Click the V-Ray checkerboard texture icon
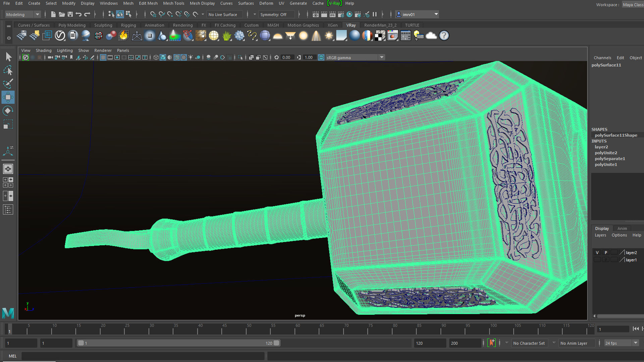The height and width of the screenshot is (362, 644). pyautogui.click(x=380, y=36)
